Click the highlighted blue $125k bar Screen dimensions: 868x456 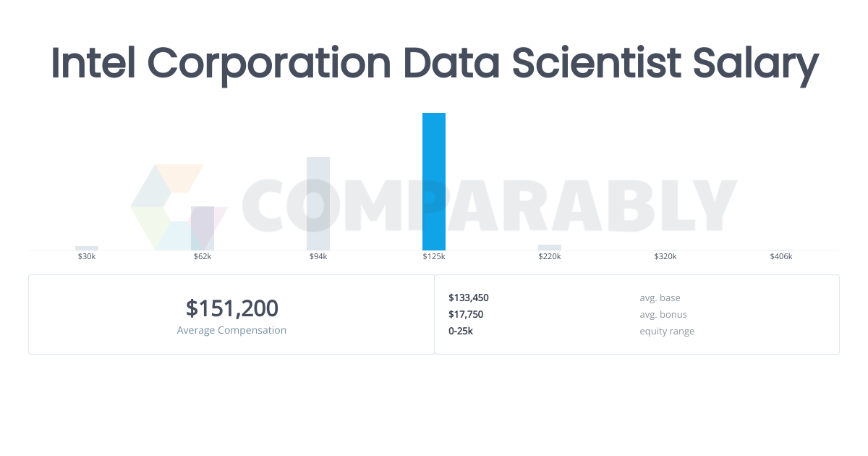434,182
